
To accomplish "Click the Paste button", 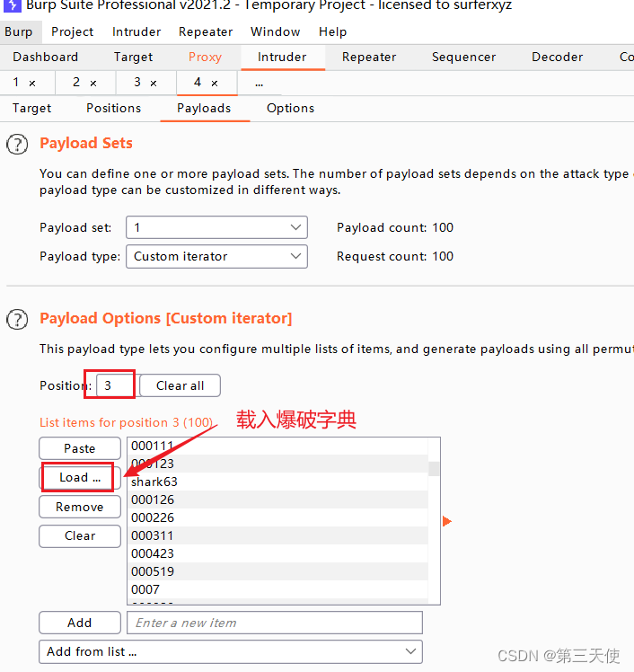I will pyautogui.click(x=80, y=448).
